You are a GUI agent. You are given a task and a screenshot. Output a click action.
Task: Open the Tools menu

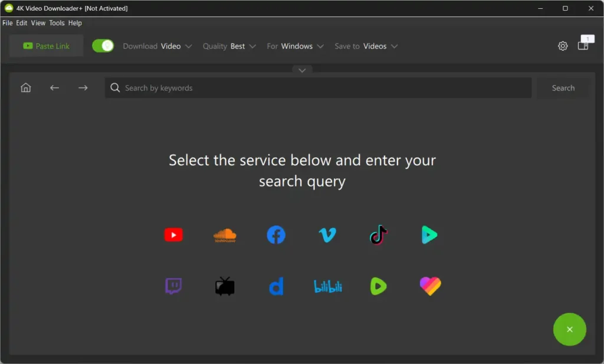click(x=57, y=23)
